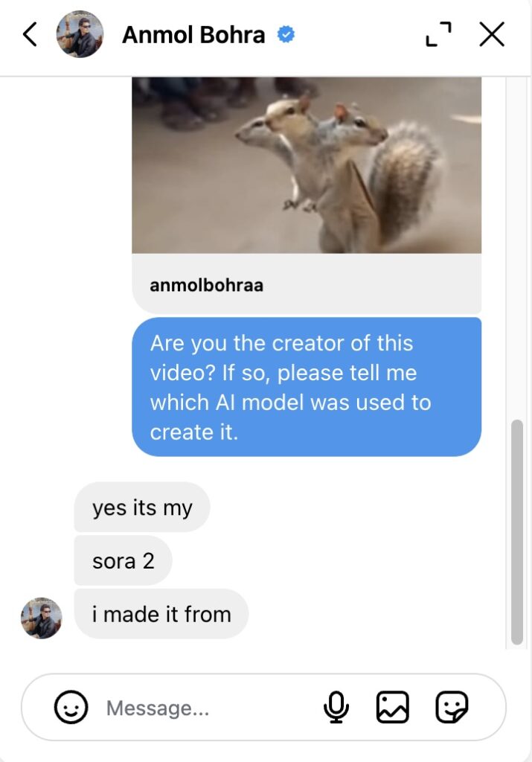The image size is (532, 762).
Task: Click the "sora 2" message bubble
Action: pyautogui.click(x=123, y=560)
